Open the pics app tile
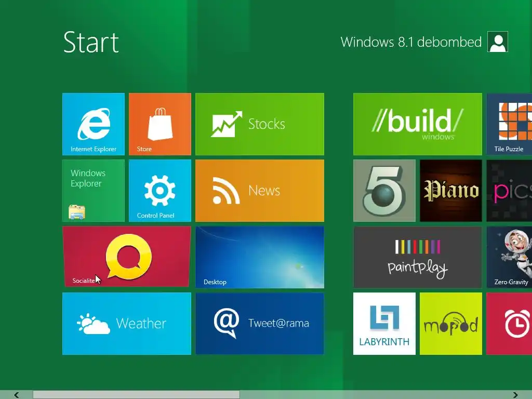The width and height of the screenshot is (532, 399). point(509,191)
